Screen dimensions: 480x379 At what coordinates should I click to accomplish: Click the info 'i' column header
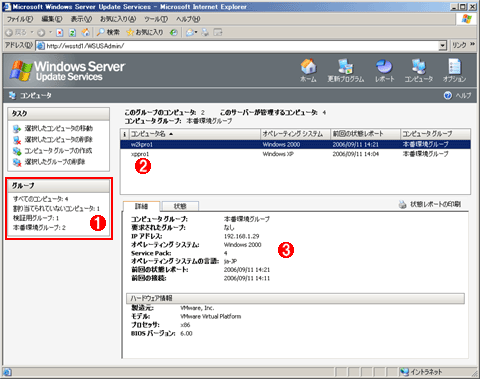125,134
